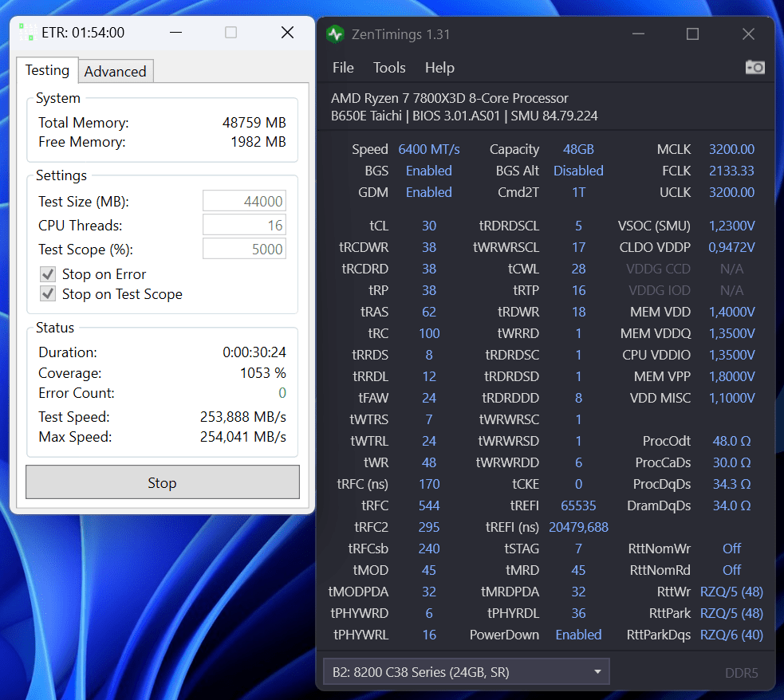The height and width of the screenshot is (700, 784).
Task: Minimize the ETR RAM test window
Action: pyautogui.click(x=175, y=33)
